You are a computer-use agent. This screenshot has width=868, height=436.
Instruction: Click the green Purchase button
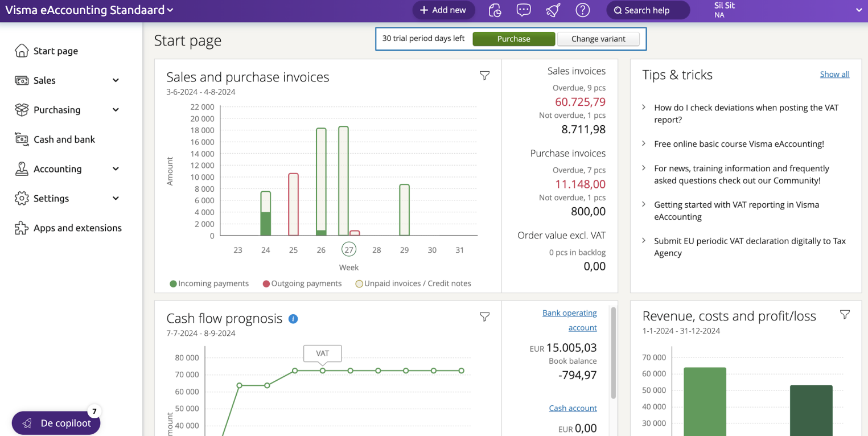coord(513,39)
